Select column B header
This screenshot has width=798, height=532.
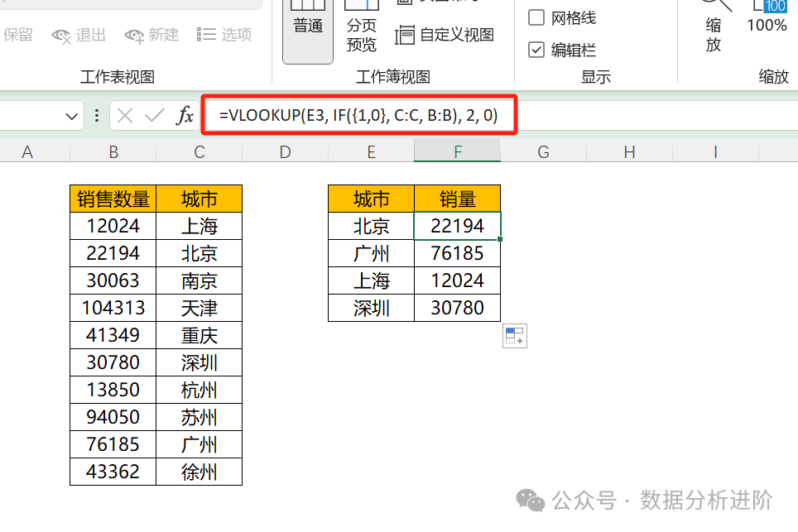(113, 151)
